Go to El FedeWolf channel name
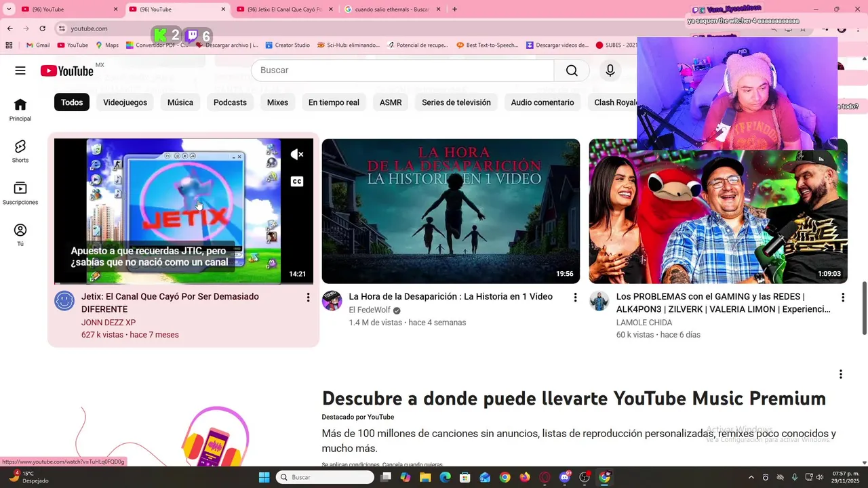The width and height of the screenshot is (868, 488). coord(370,310)
